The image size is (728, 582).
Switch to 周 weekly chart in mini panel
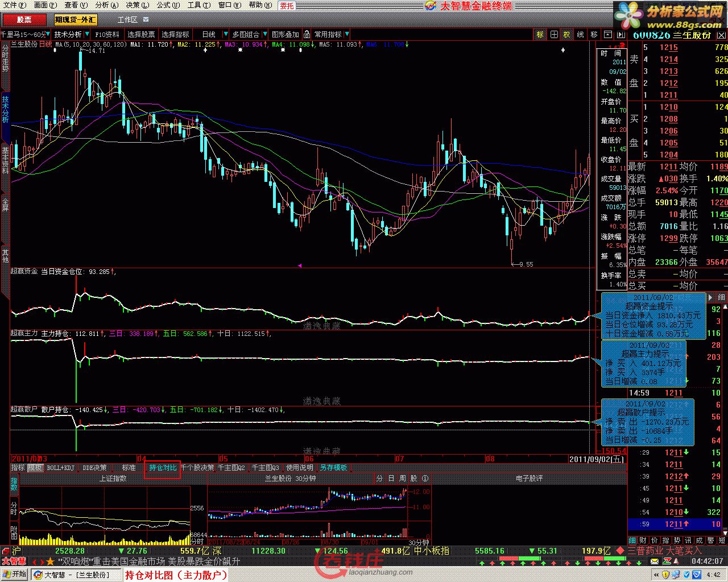point(402,479)
